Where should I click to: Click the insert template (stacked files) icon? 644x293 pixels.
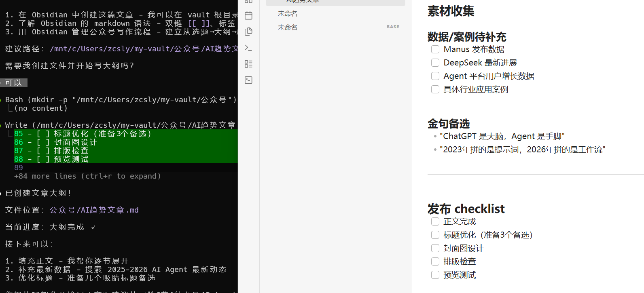click(x=248, y=32)
